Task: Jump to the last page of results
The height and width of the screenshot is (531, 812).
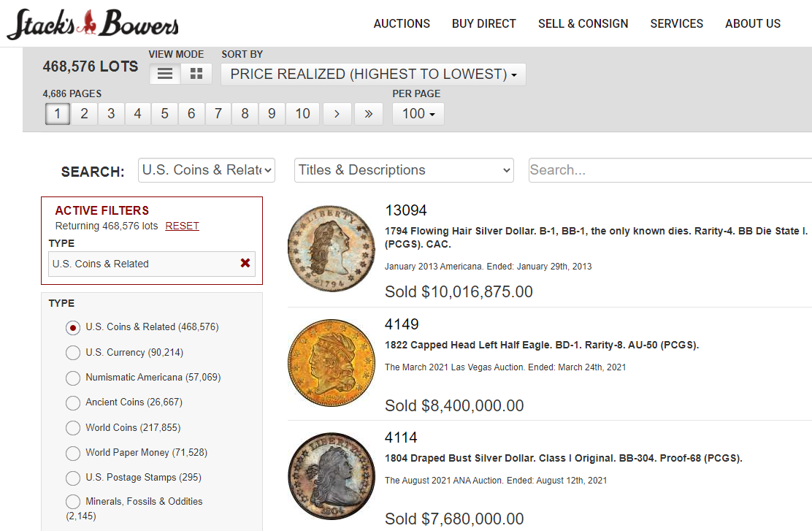Action: [x=369, y=113]
